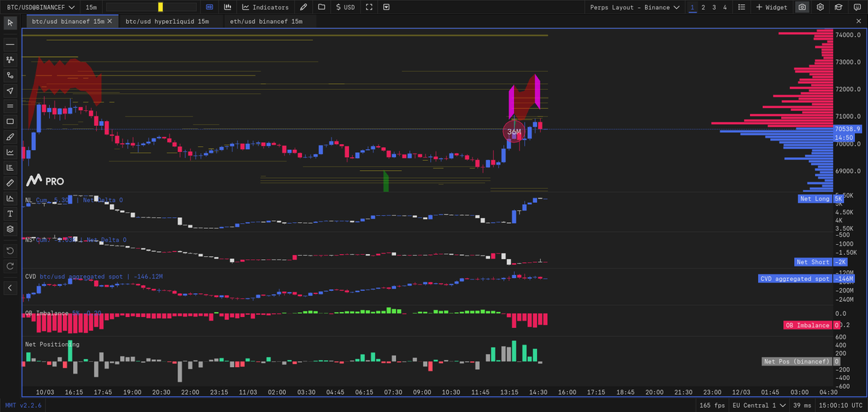Open the BTC/USD@BINANCEF symbol dropdown
This screenshot has height=412, width=868.
(x=41, y=7)
